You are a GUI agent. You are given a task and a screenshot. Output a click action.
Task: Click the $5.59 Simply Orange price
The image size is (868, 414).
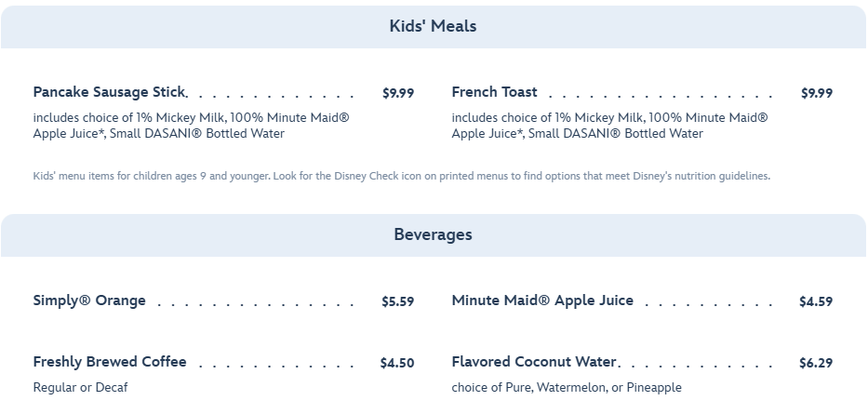(397, 301)
